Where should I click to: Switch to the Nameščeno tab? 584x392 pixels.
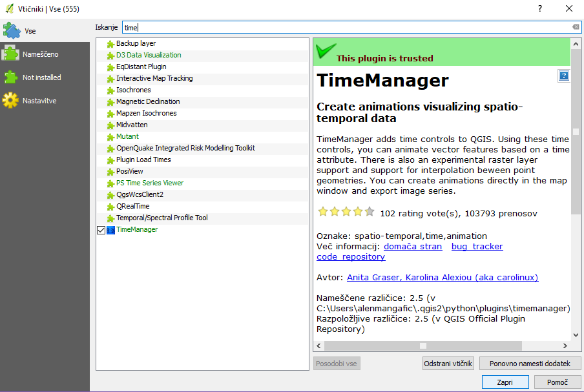[x=45, y=54]
